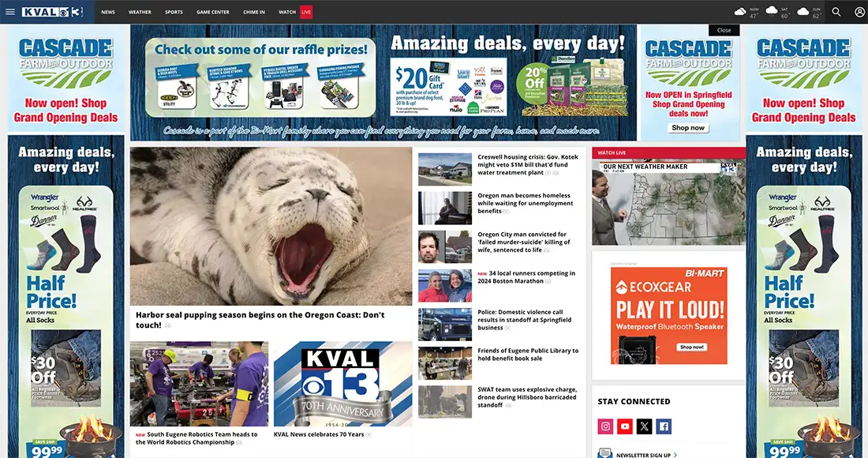
Task: Click the left Half Price socks ad
Action: tap(65, 296)
